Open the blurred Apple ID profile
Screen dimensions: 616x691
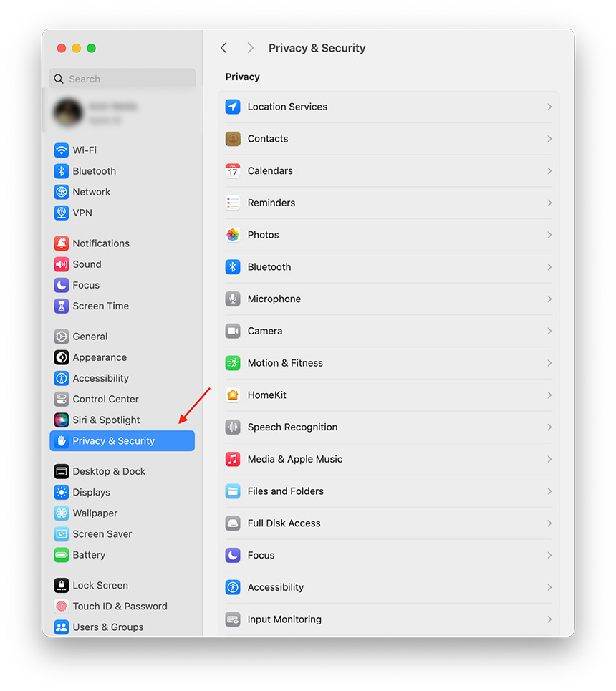pos(122,112)
